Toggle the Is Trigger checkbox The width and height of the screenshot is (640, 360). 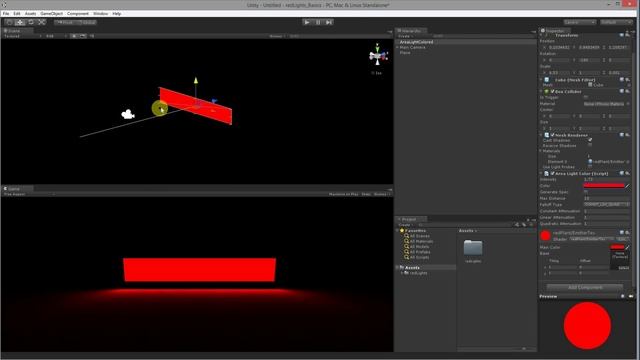(x=586, y=97)
